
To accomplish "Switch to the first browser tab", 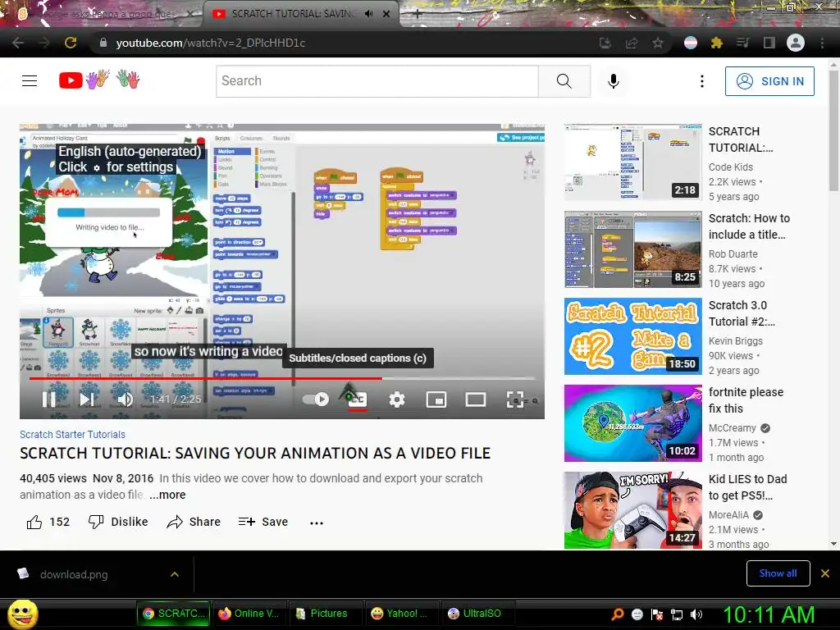I will (102, 15).
